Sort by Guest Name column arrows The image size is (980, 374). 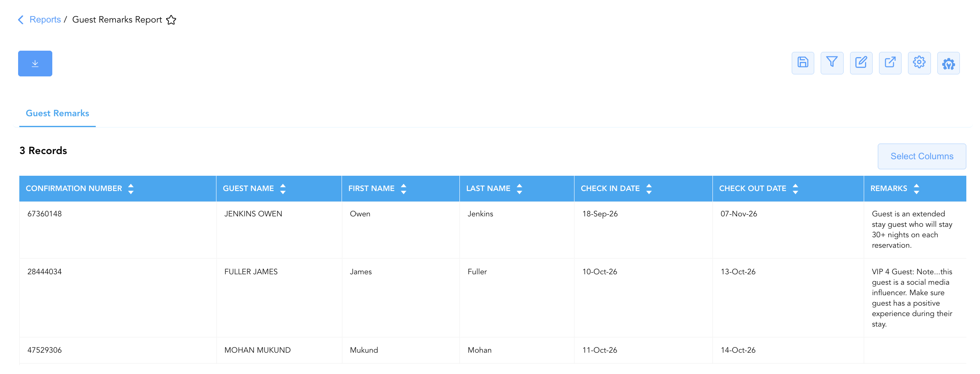tap(283, 189)
